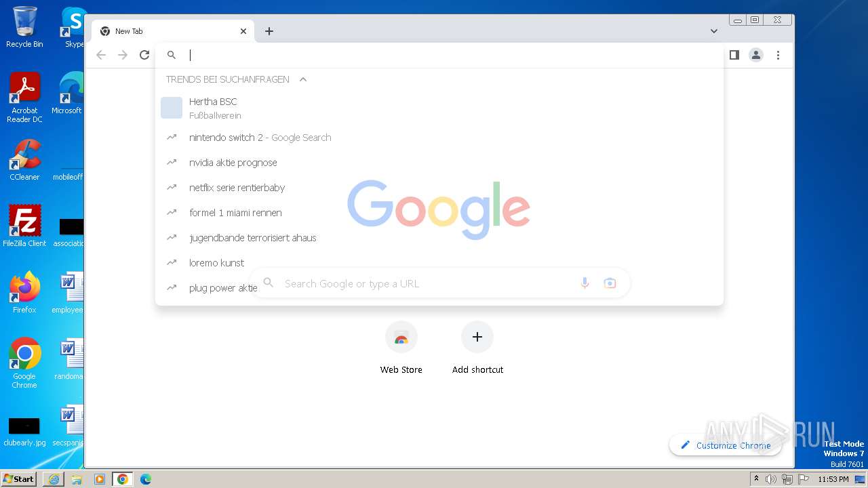Image resolution: width=868 pixels, height=488 pixels.
Task: Click the network tray icon
Action: pyautogui.click(x=787, y=479)
